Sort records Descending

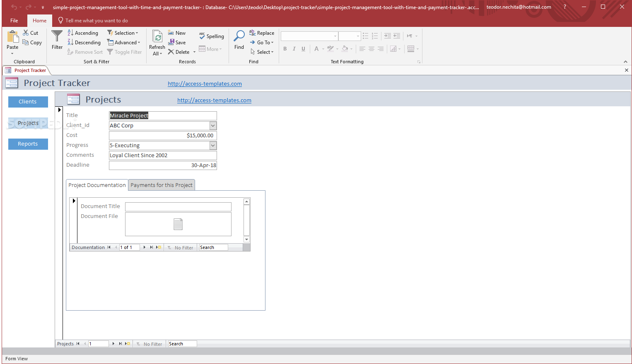84,42
